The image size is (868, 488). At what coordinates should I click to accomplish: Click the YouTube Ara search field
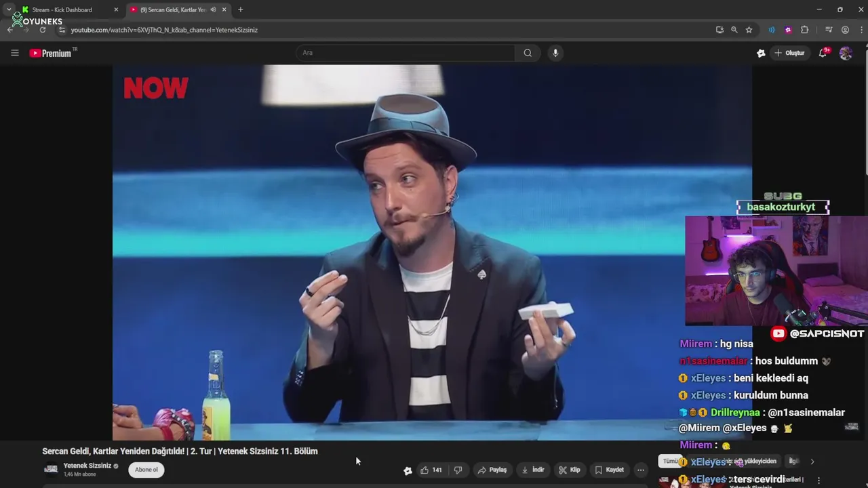(405, 53)
